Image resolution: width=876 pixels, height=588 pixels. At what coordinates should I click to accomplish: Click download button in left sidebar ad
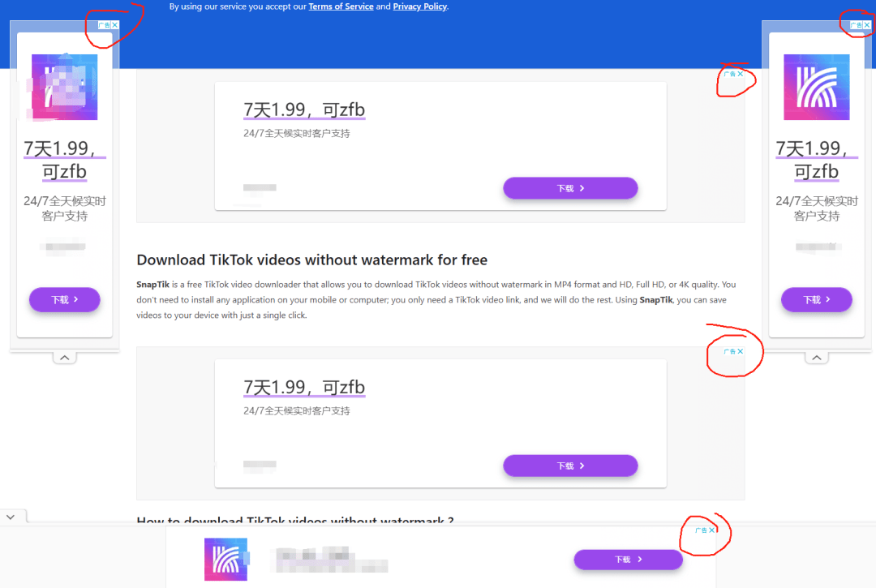(x=65, y=300)
